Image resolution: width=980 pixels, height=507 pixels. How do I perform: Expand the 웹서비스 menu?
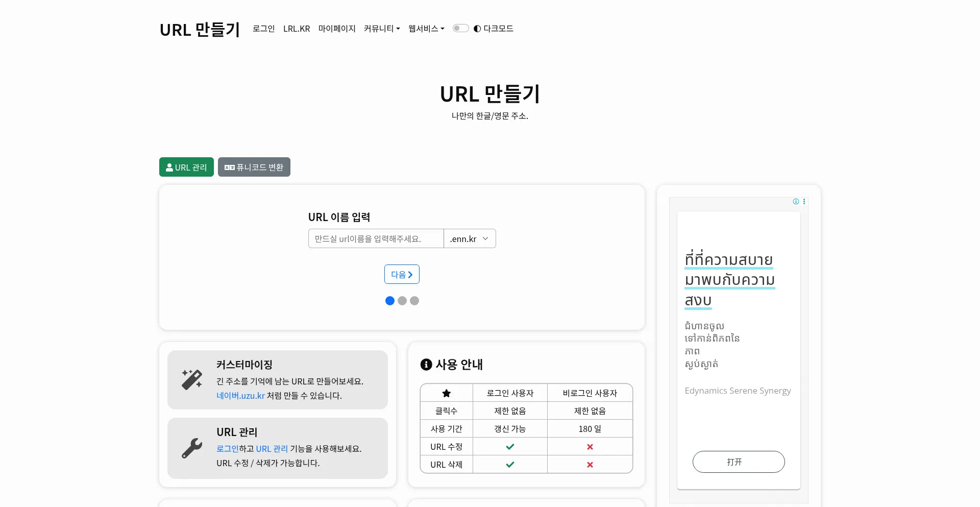coord(426,29)
